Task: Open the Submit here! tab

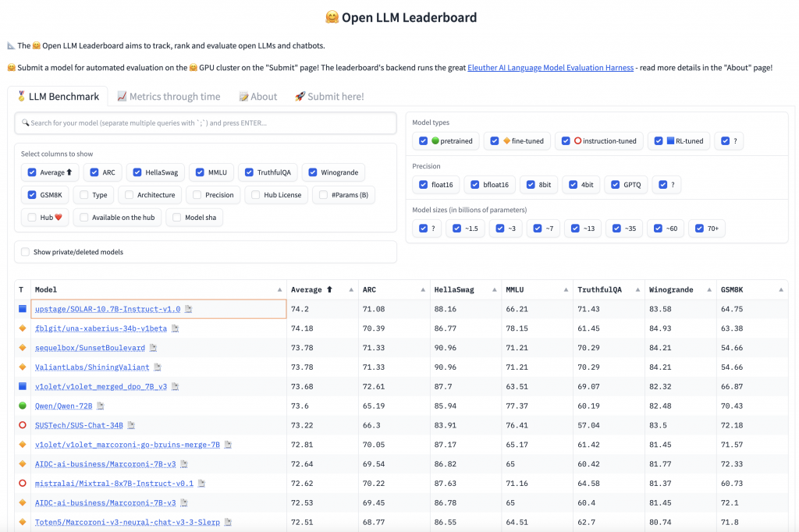Action: click(329, 96)
